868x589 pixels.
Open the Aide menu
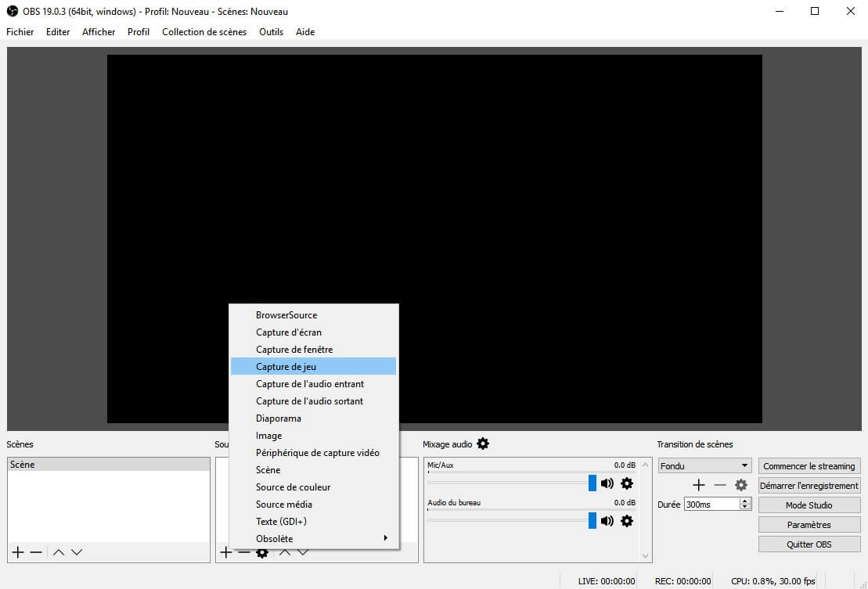click(x=305, y=32)
